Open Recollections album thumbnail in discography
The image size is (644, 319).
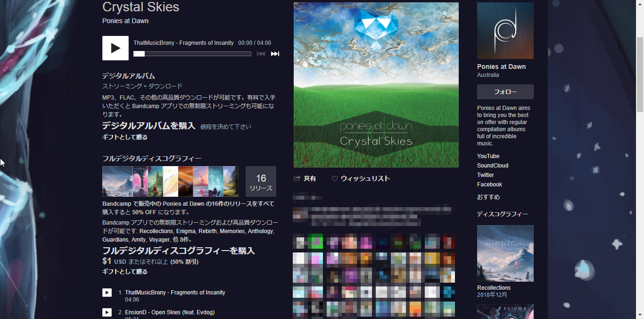(505, 253)
